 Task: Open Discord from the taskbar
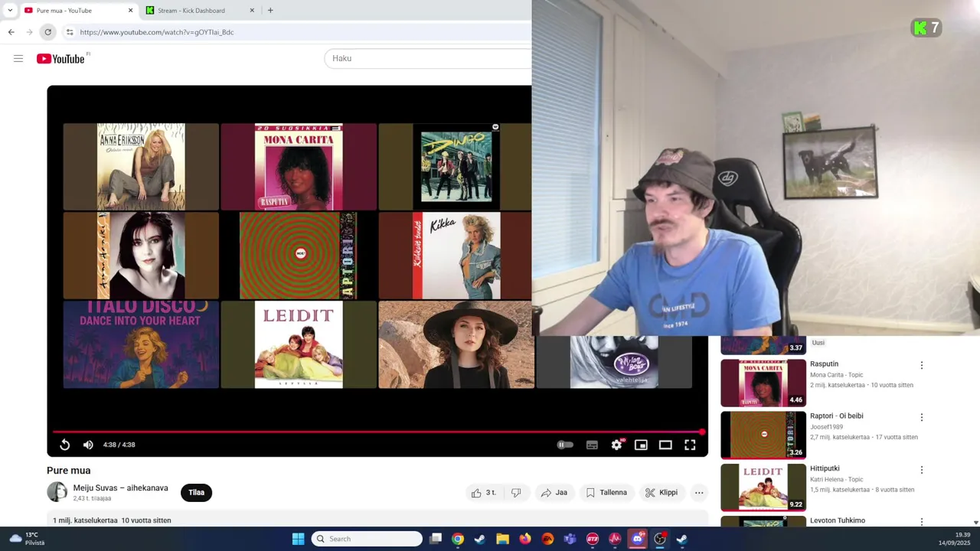(x=637, y=539)
